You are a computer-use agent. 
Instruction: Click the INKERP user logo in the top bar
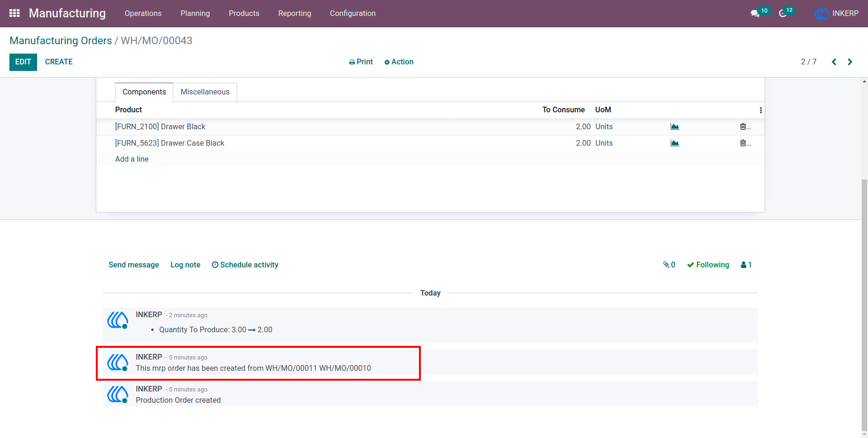coord(821,14)
